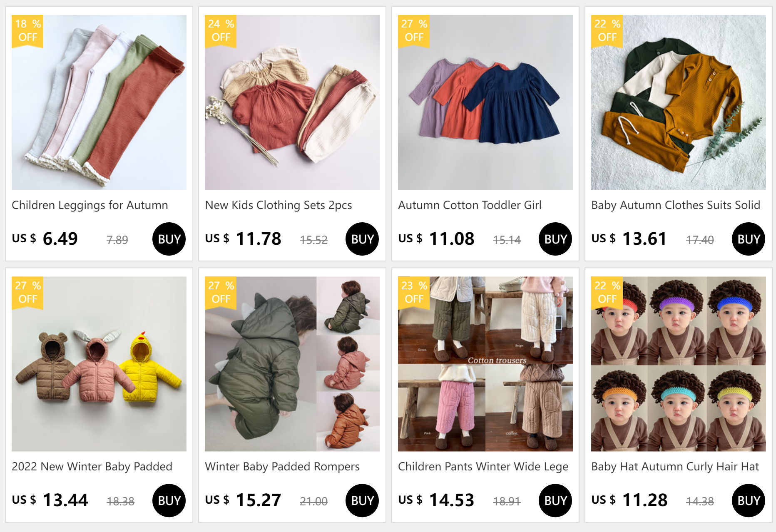Click the 18% OFF discount badge
Image resolution: width=776 pixels, height=532 pixels.
click(x=27, y=31)
